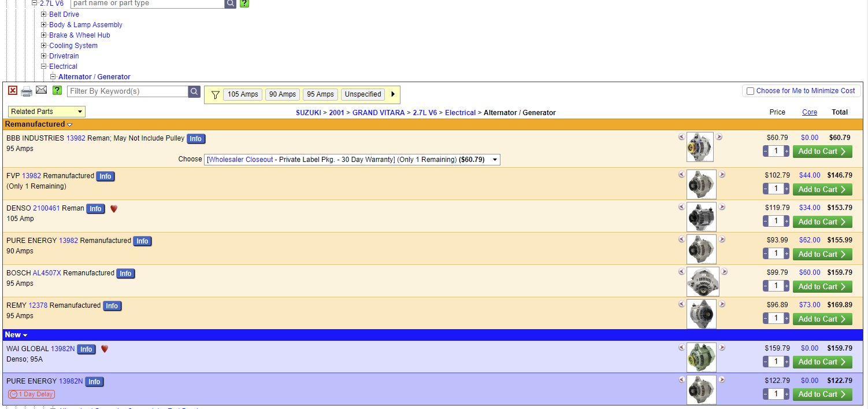Filter by 105 Amps
The image size is (868, 409).
[x=242, y=94]
